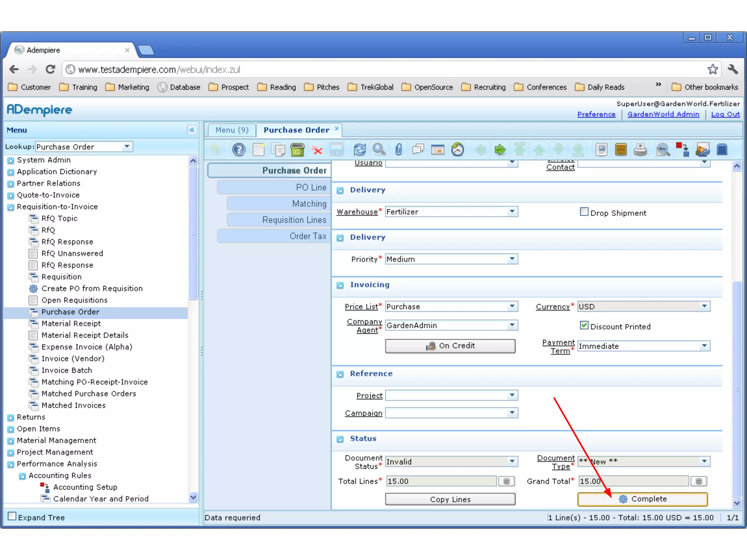
Task: Expand the Returns tree node
Action: [11, 417]
